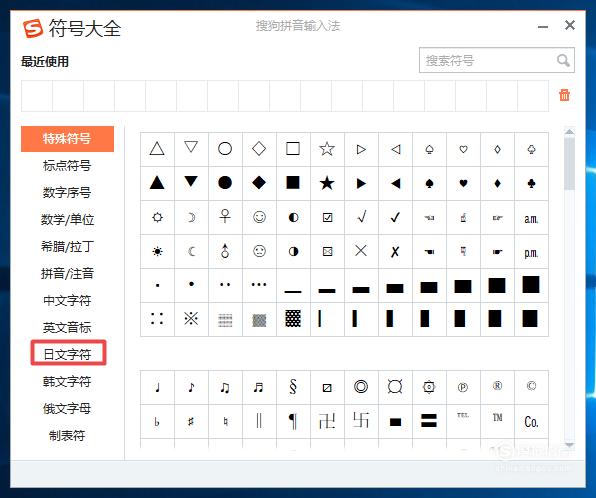Insert the registered trademark ®
Image resolution: width=596 pixels, height=498 pixels.
(497, 387)
